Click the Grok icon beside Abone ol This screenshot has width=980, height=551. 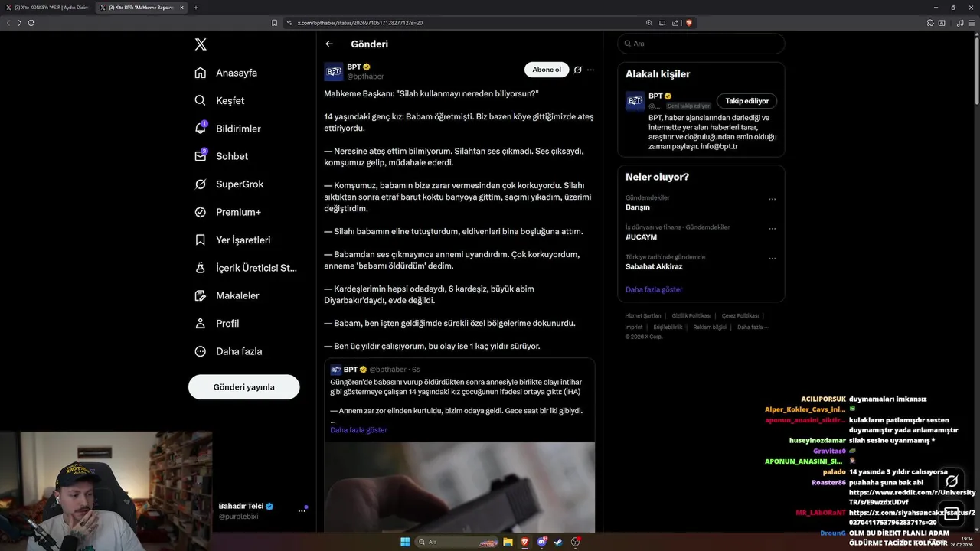(578, 70)
